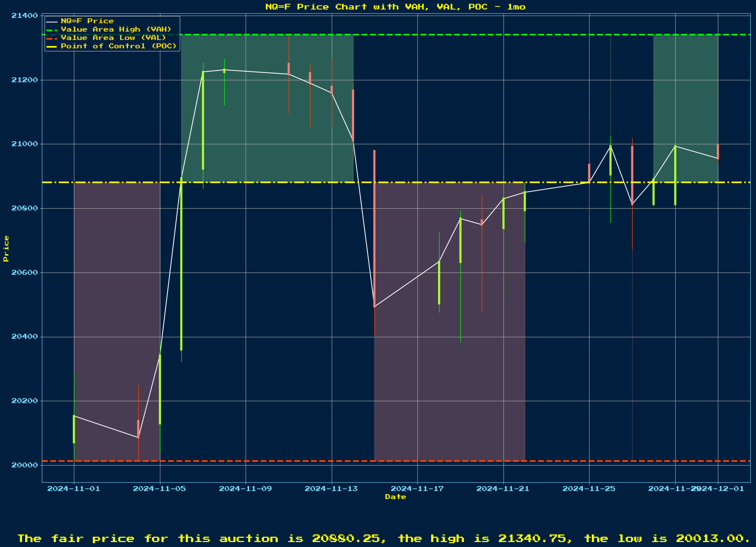Screen dimensions: 756x547
Task: Click the 2024-11-01 date axis label
Action: 74,489
